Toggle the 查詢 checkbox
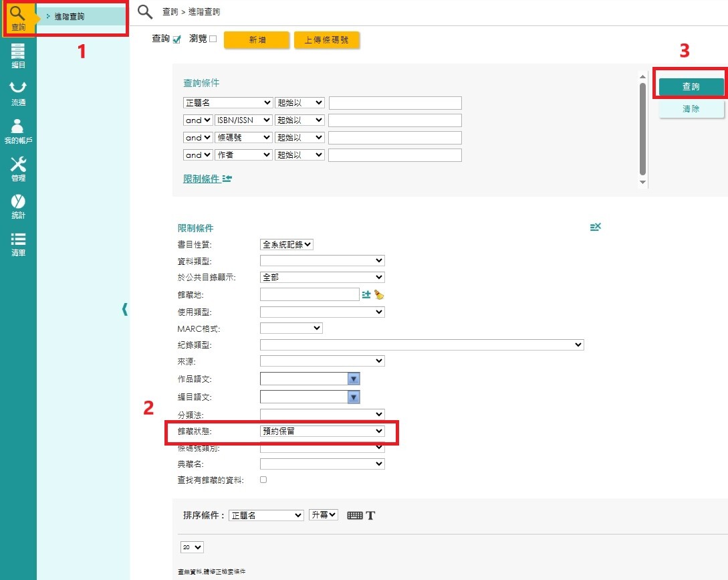This screenshot has width=728, height=580. (x=177, y=39)
